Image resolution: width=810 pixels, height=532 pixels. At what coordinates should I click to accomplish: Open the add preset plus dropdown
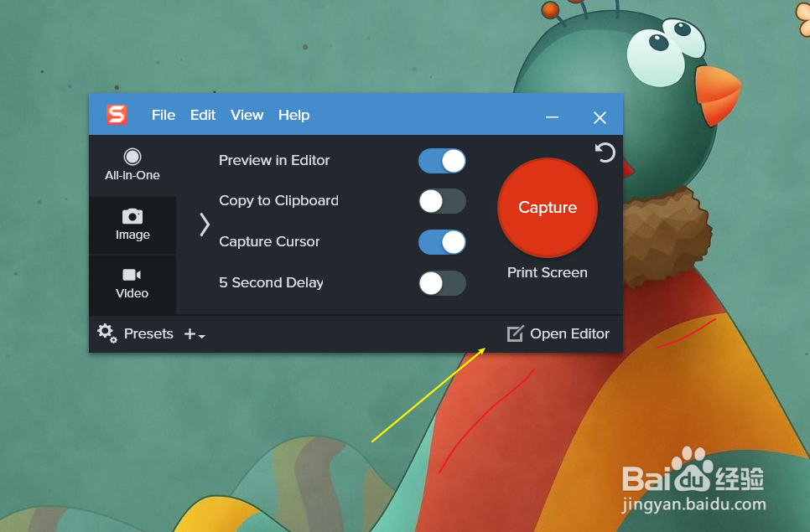tap(195, 334)
